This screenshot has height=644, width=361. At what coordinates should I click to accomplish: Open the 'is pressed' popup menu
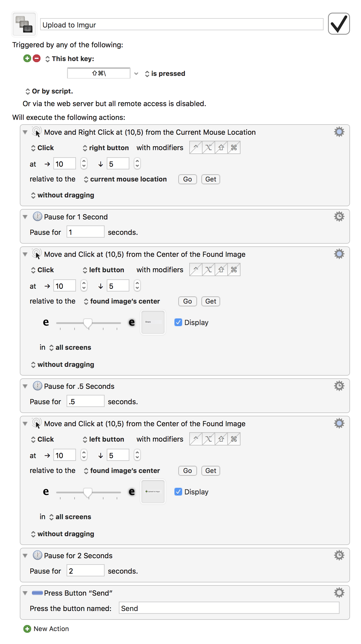pos(165,74)
